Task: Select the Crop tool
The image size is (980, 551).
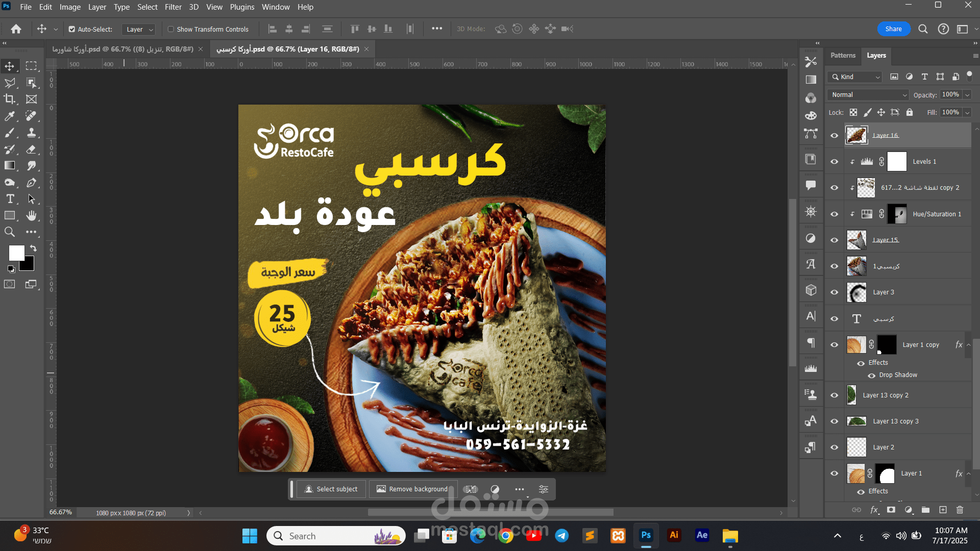Action: click(x=10, y=99)
